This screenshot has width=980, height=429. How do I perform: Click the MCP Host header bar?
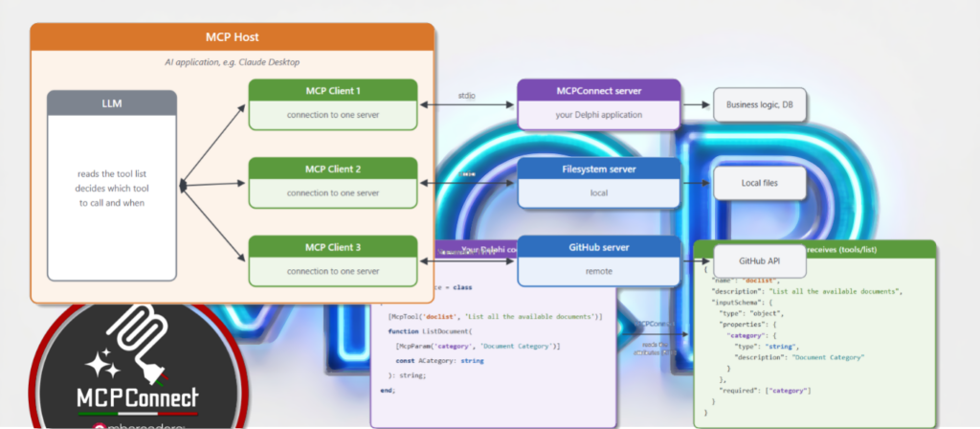pyautogui.click(x=232, y=37)
